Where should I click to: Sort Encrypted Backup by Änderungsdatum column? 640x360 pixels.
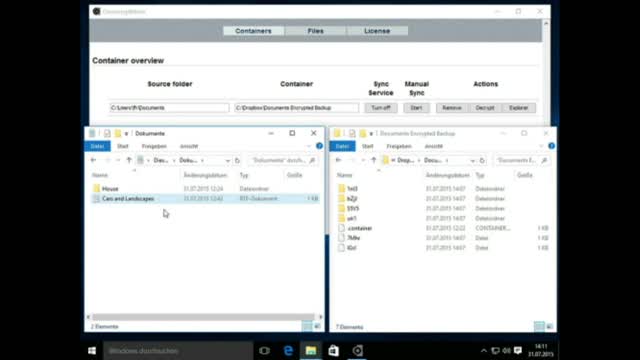(448, 175)
